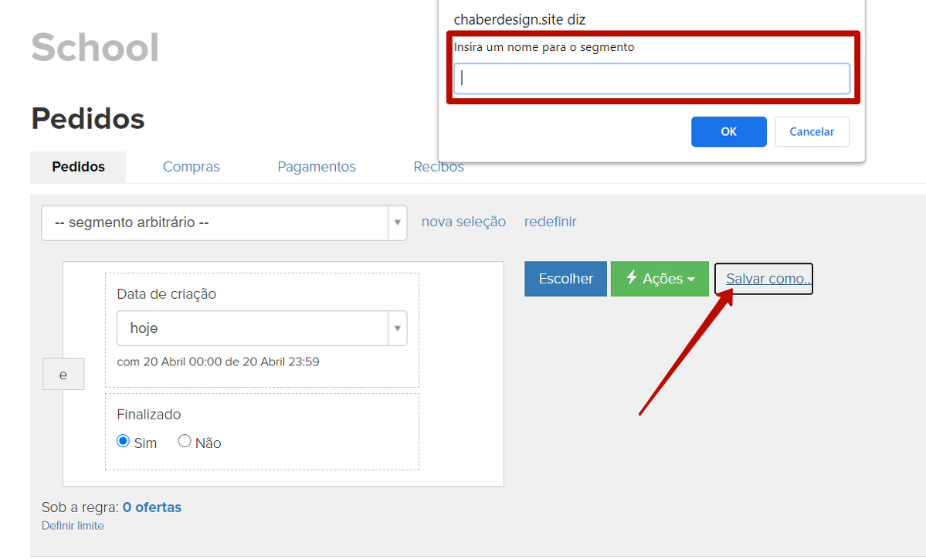Choose the Não radio button under Finalizado
This screenshot has width=926, height=560.
coord(185,442)
